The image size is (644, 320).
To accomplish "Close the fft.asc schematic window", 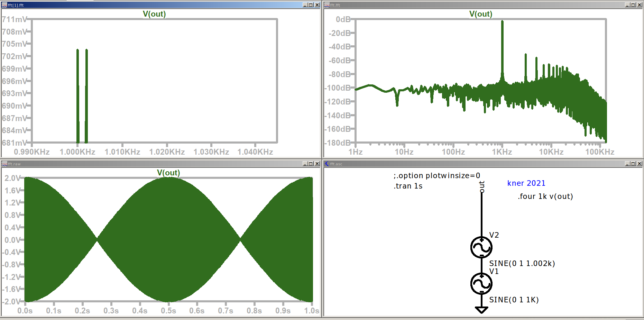I will [640, 164].
